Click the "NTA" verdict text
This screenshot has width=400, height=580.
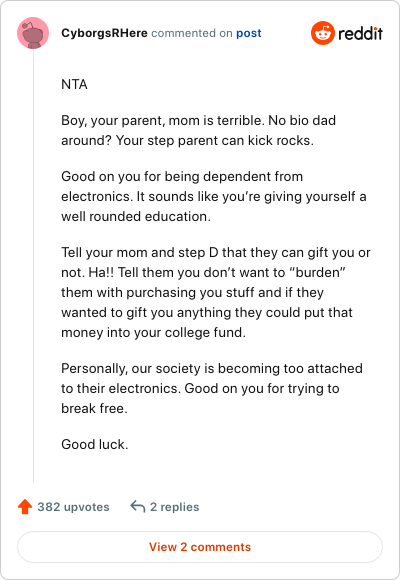point(74,84)
